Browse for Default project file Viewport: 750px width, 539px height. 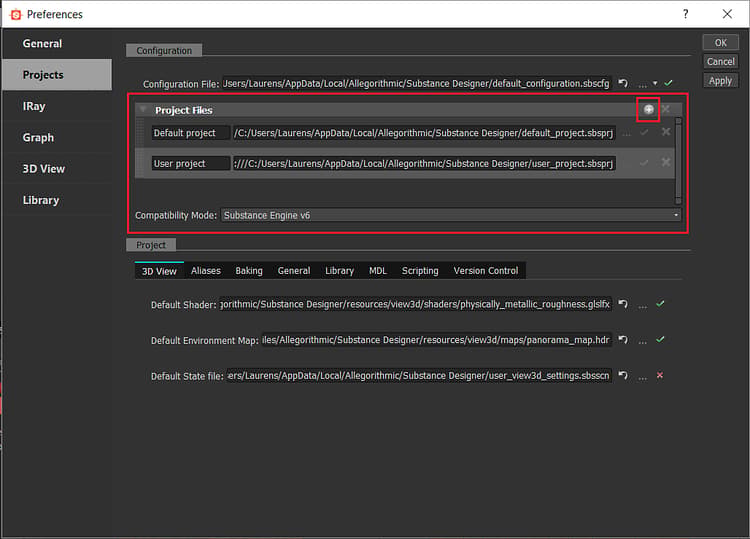(626, 134)
